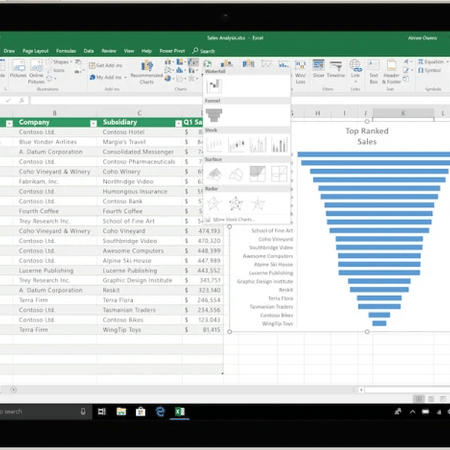
Task: Insert Icons from the ribbon
Action: pyautogui.click(x=56, y=70)
